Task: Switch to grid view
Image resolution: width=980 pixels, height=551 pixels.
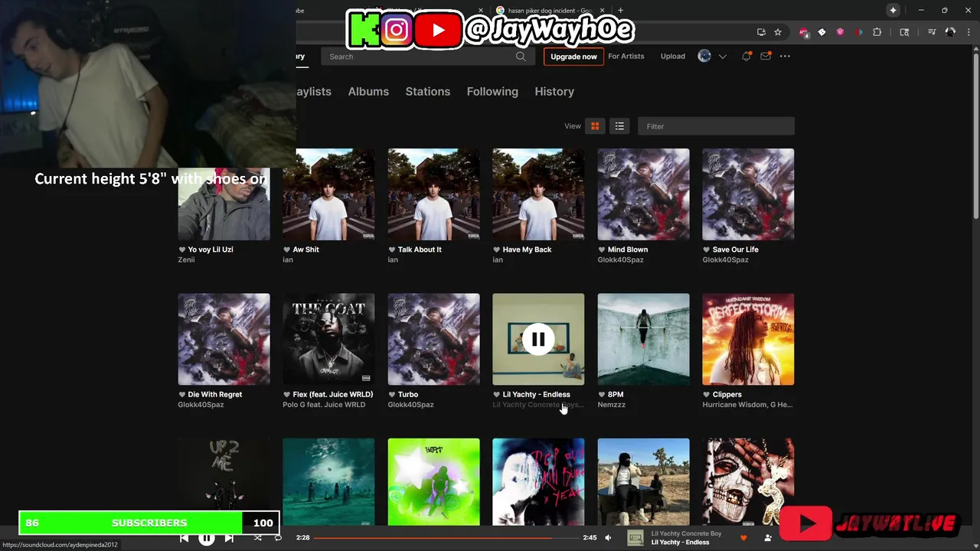Action: click(x=595, y=126)
